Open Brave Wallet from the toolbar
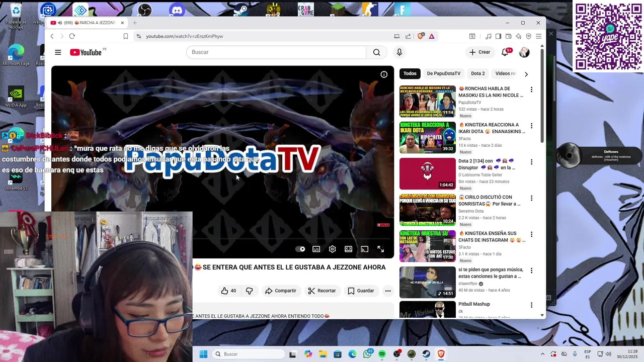 click(x=508, y=36)
